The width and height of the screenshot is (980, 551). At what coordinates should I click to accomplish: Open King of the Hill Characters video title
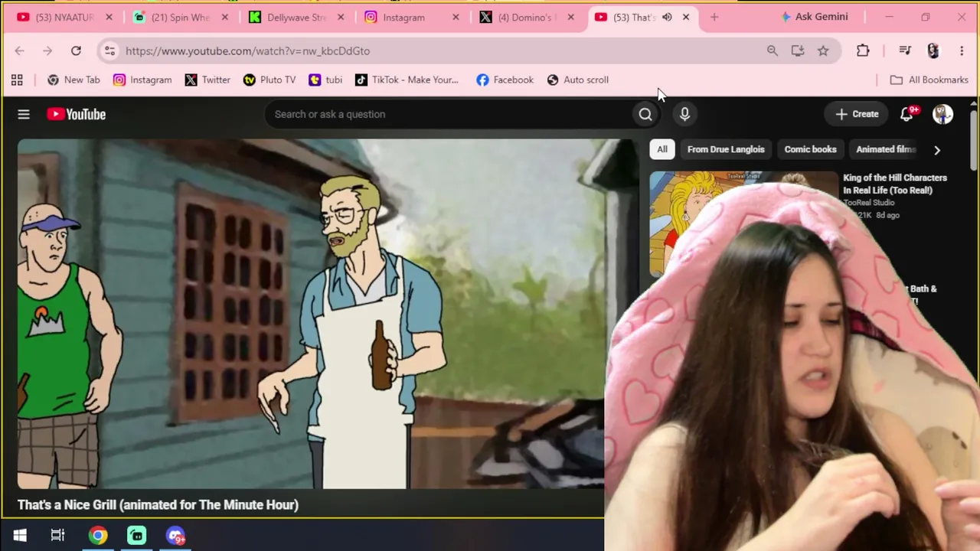[x=895, y=184]
